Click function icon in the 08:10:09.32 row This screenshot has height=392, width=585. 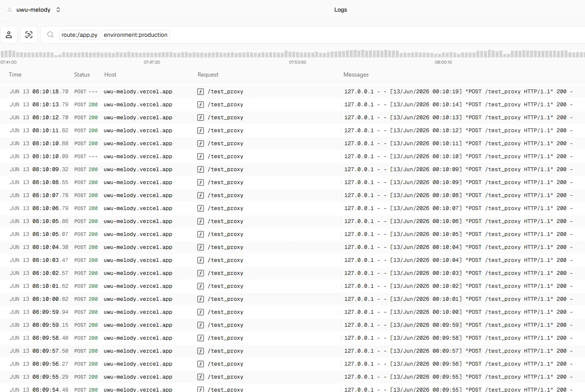(201, 169)
